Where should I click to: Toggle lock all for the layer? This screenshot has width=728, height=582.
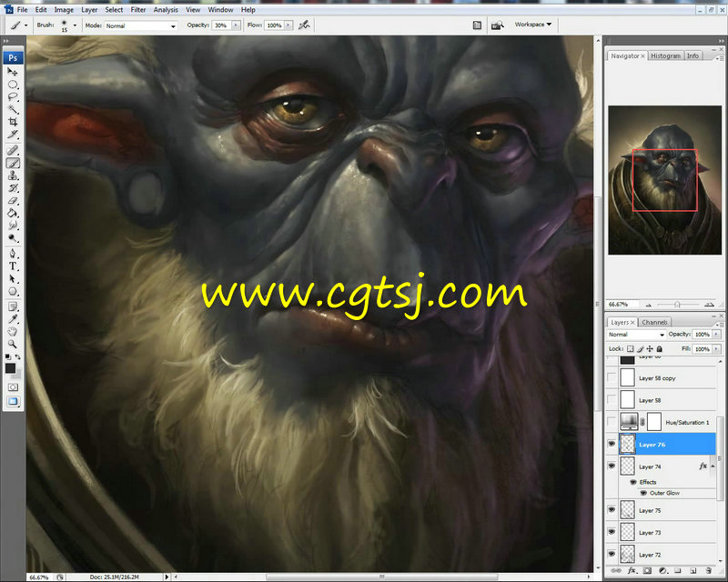(x=659, y=348)
